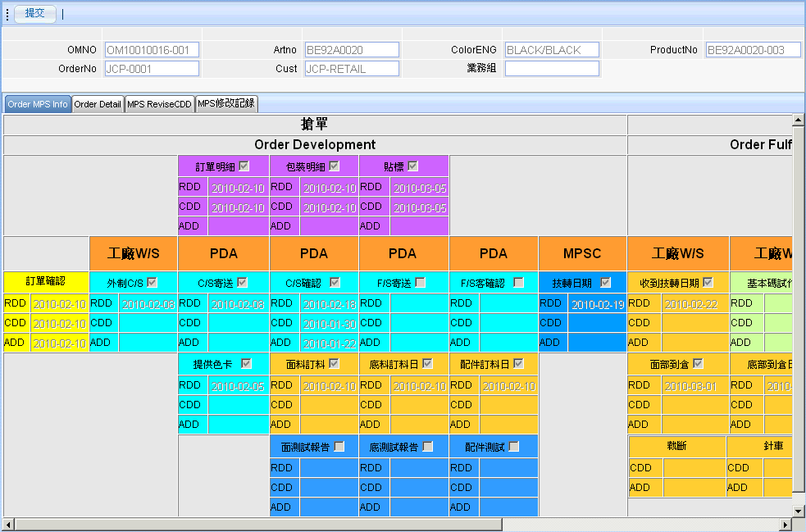Screen dimensions: 806x532
Task: Click the toolbar grip handle icon
Action: click(x=7, y=15)
